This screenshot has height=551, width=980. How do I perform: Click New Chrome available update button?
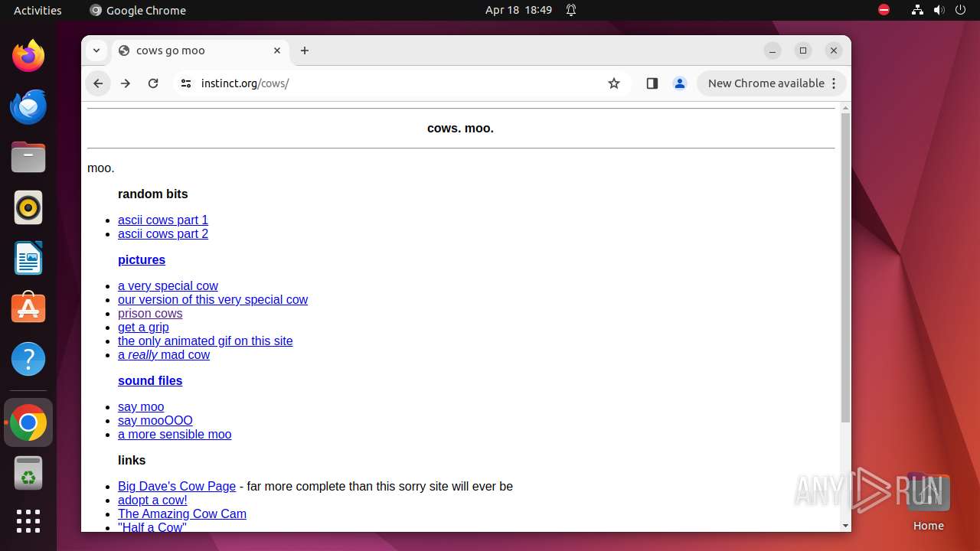pos(766,83)
